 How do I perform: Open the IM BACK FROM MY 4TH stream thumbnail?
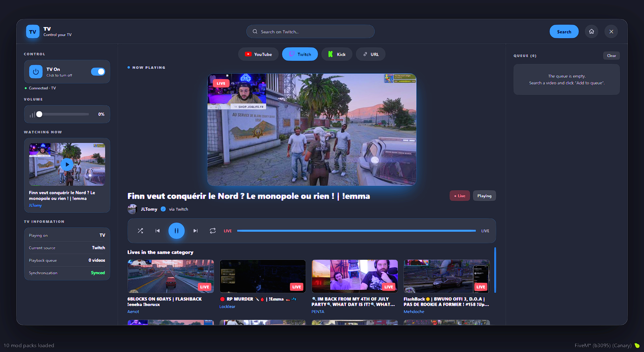pos(355,276)
